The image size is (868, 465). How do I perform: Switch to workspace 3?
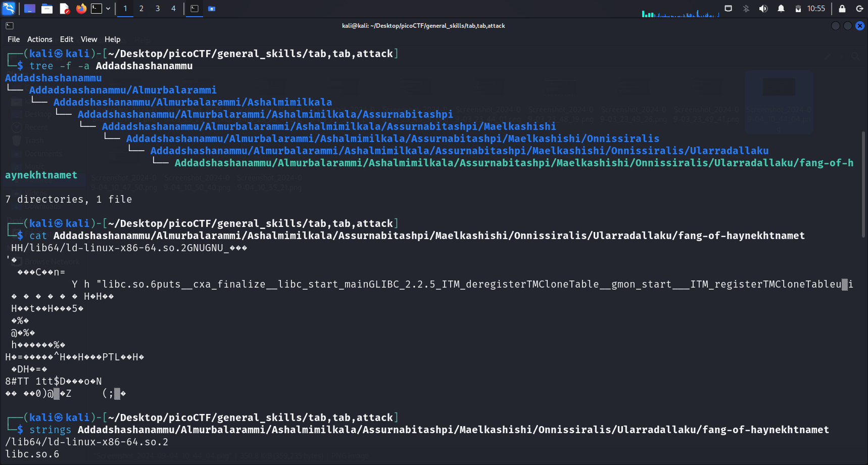158,9
